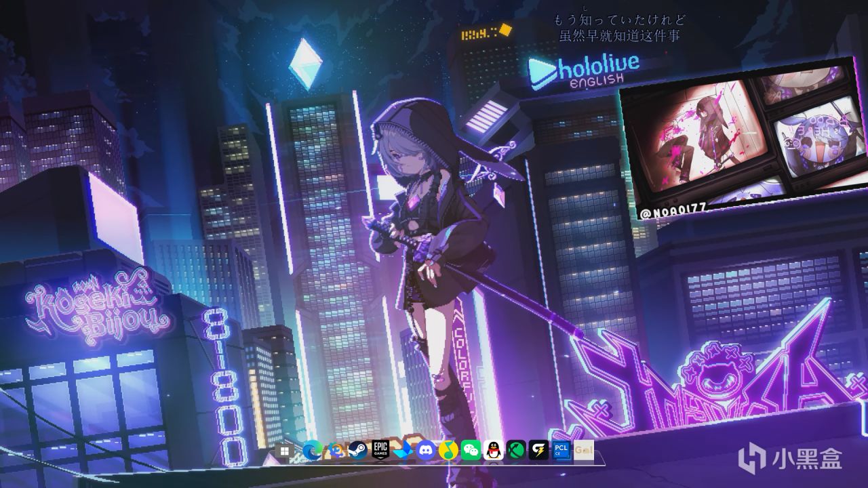Launch the PCL CE launcher
868x488 pixels.
click(561, 450)
